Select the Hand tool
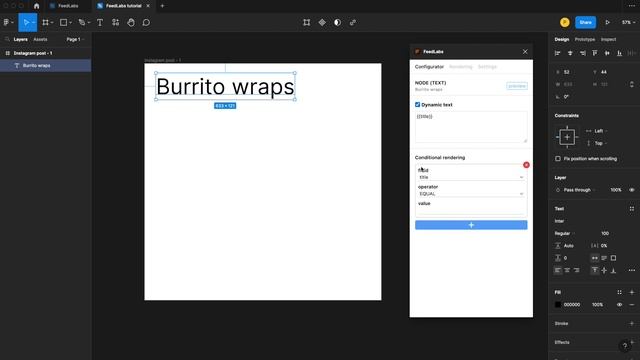The height and width of the screenshot is (360, 640). 131,22
